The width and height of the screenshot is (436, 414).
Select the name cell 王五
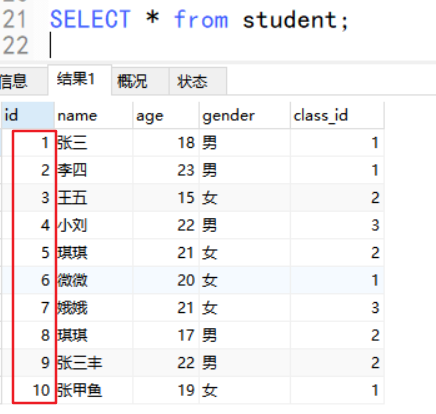point(94,198)
